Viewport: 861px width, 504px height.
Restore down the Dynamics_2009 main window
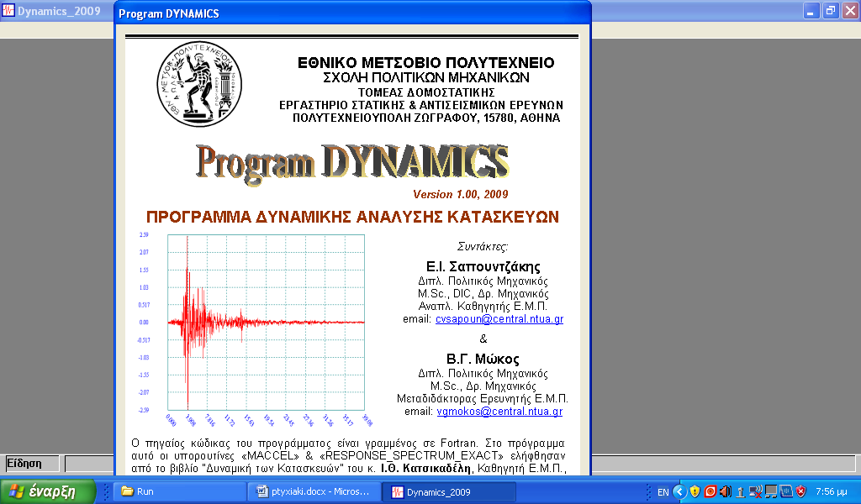[830, 11]
